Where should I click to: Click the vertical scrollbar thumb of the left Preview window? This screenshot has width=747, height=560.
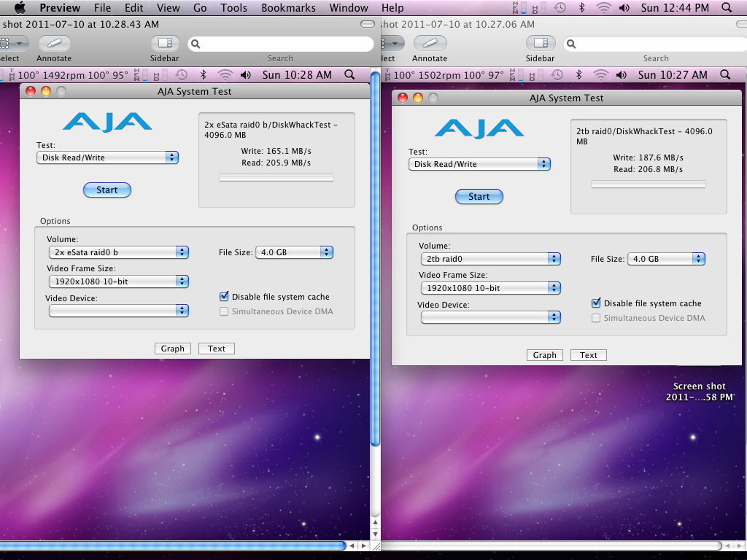coord(376,257)
